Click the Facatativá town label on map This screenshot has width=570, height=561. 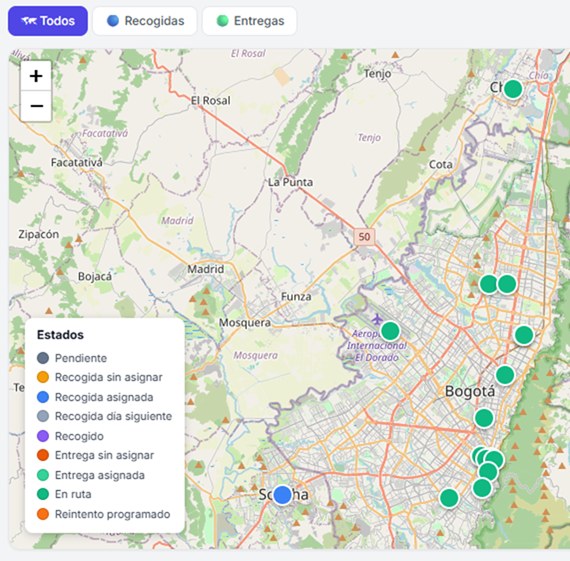(77, 163)
